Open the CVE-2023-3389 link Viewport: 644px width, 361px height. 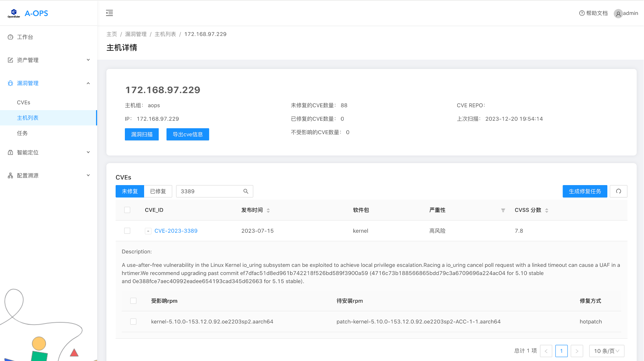(176, 231)
